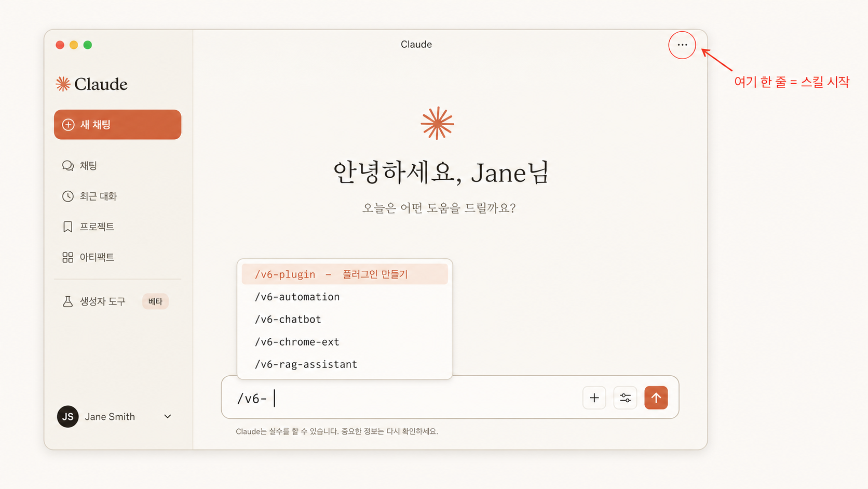Click the 베타 badge

click(155, 301)
